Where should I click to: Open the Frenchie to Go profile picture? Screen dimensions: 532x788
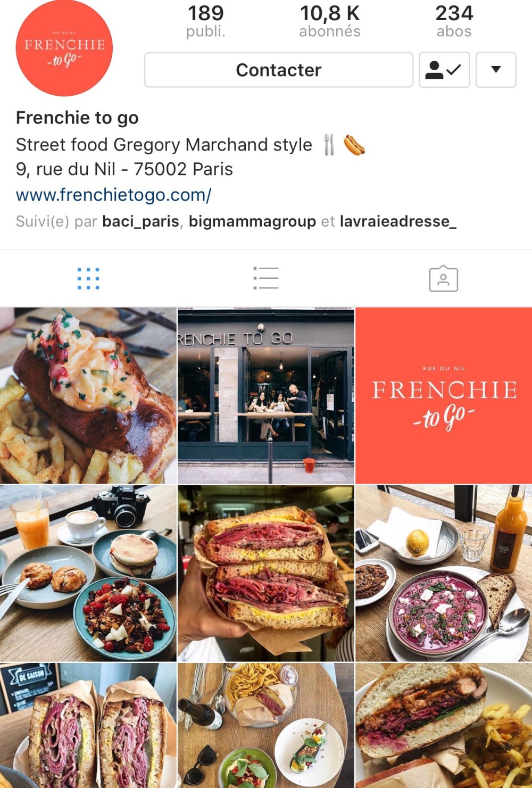coord(64,48)
